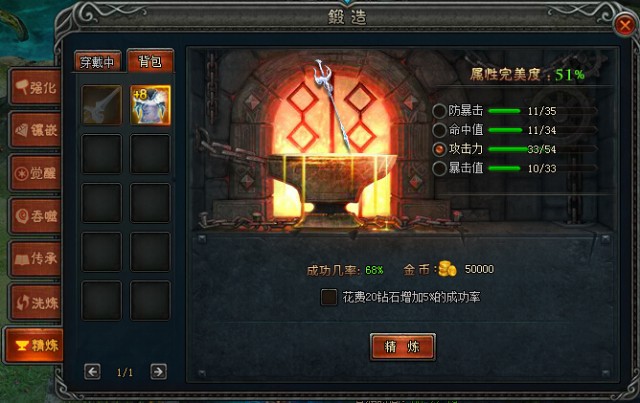This screenshot has height=403, width=640.
Task: Select the spear weapon in inventory slot
Action: click(x=102, y=105)
